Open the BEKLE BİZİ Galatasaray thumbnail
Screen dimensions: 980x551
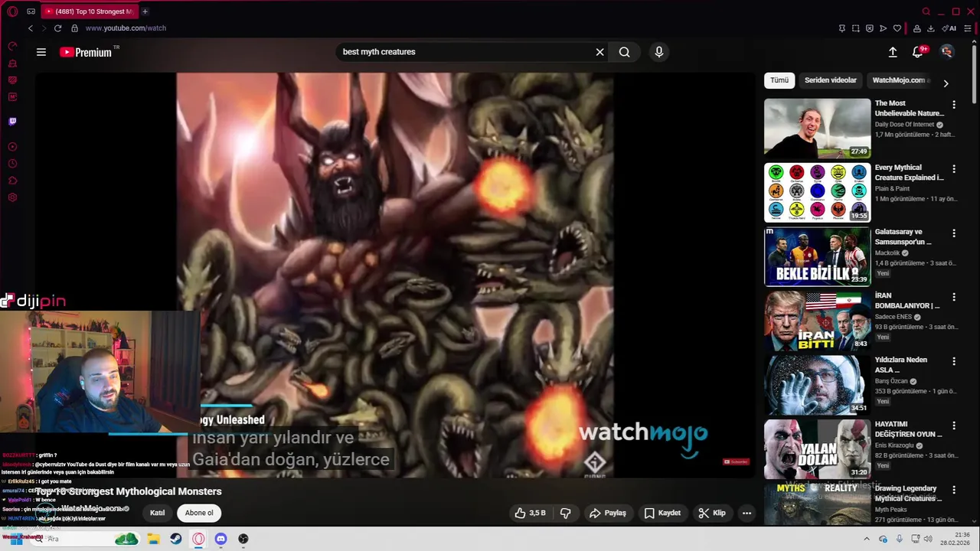(817, 256)
